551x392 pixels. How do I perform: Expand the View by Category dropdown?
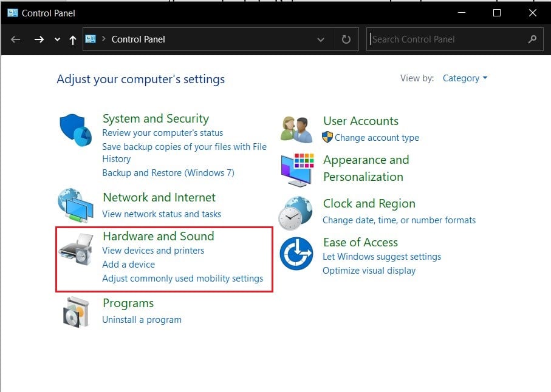pos(465,78)
